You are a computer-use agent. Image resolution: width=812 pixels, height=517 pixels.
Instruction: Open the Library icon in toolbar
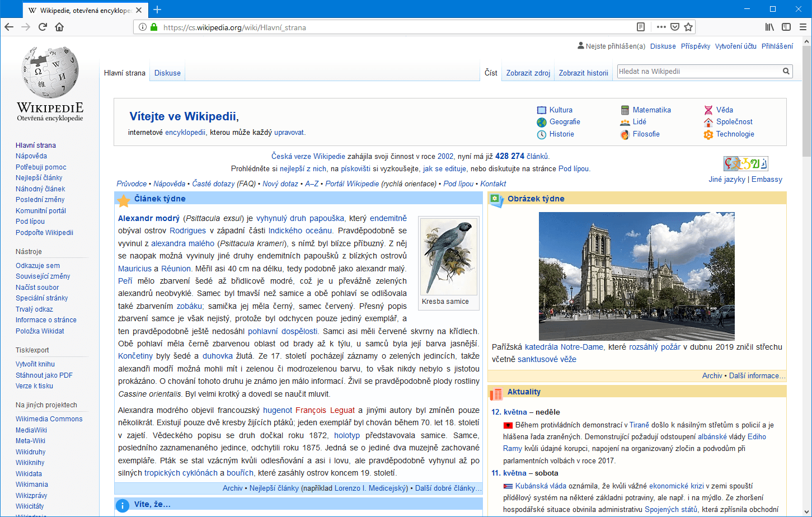pyautogui.click(x=770, y=27)
